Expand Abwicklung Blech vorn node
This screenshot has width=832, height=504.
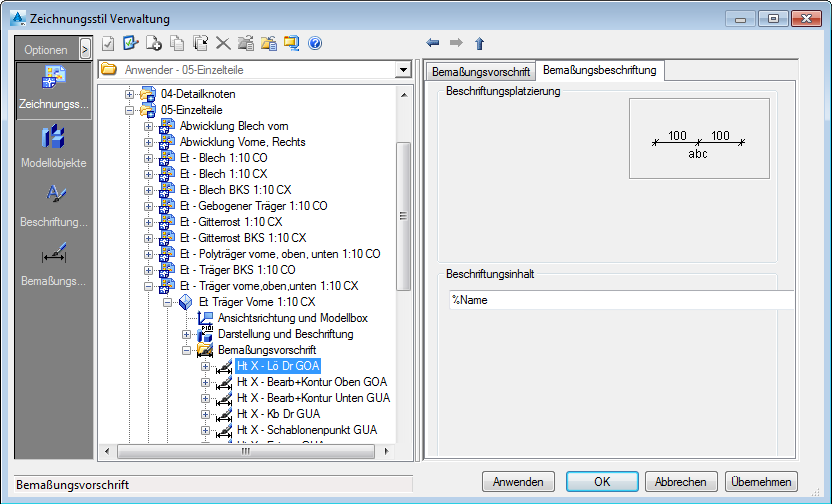tap(149, 126)
